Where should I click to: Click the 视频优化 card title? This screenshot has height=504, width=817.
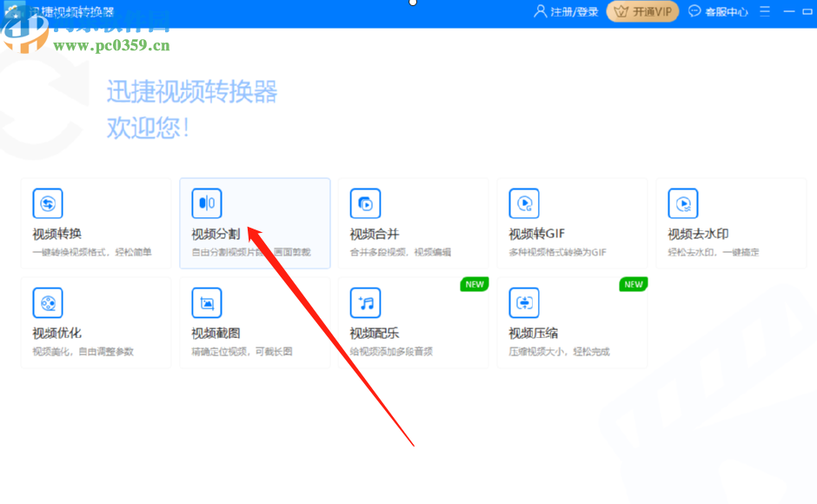coord(56,333)
